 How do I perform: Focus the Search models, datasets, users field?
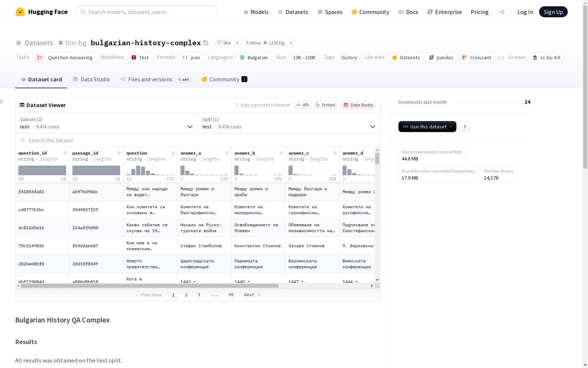coord(147,12)
